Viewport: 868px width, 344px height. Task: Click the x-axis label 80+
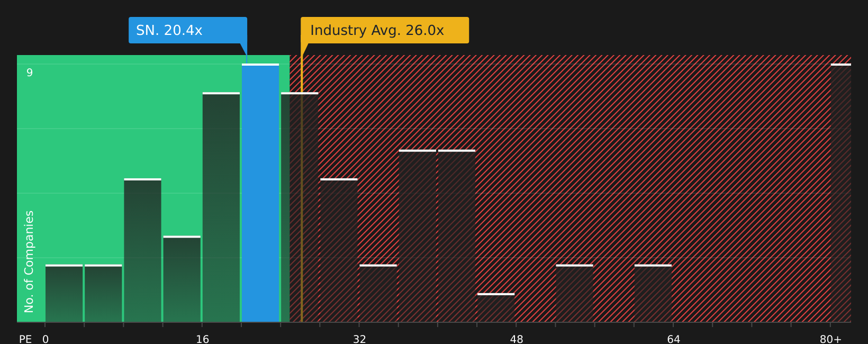tap(830, 339)
